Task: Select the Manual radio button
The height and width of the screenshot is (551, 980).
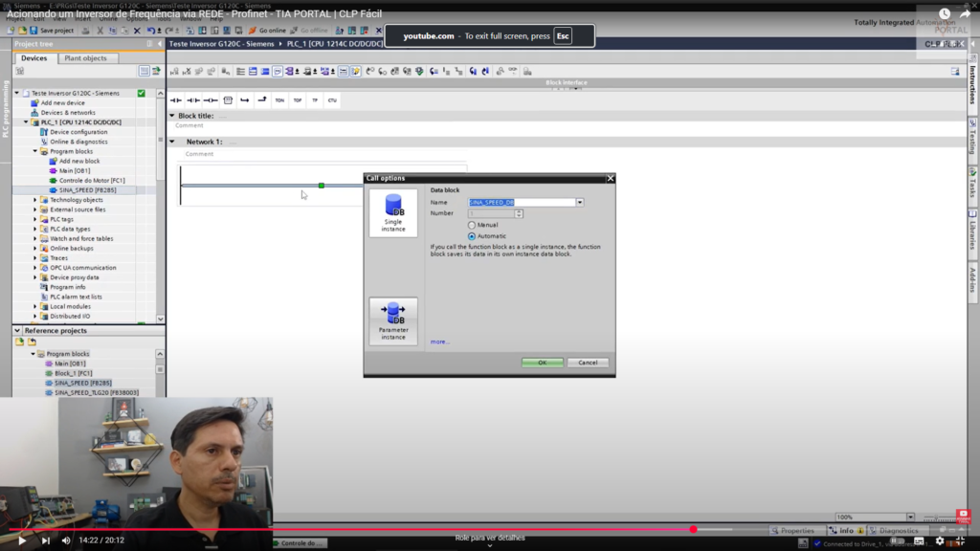Action: (x=472, y=225)
